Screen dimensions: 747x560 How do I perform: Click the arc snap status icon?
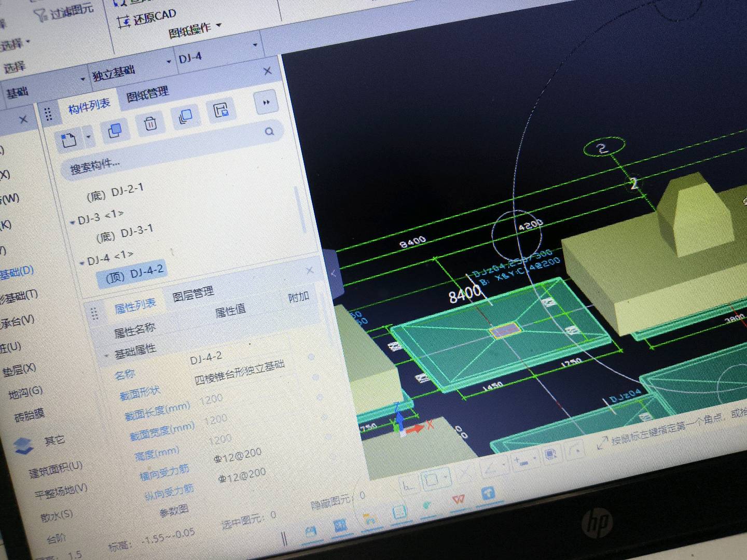coord(575,450)
